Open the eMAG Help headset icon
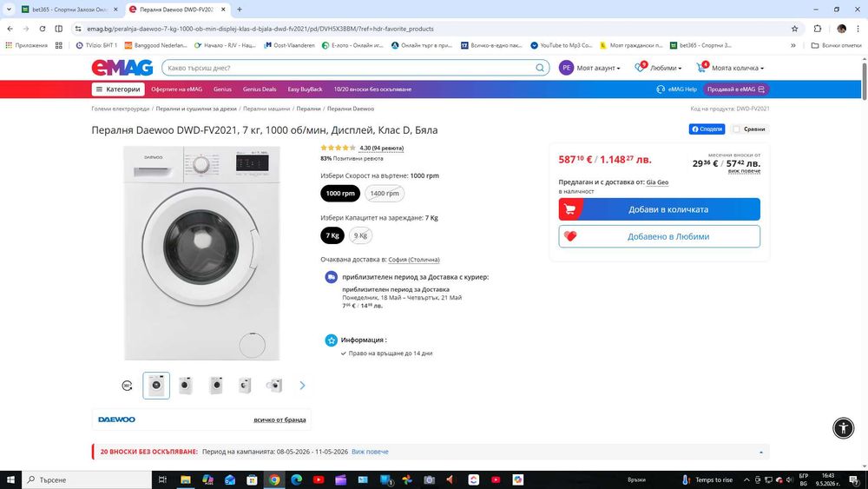Image resolution: width=868 pixels, height=489 pixels. [661, 89]
